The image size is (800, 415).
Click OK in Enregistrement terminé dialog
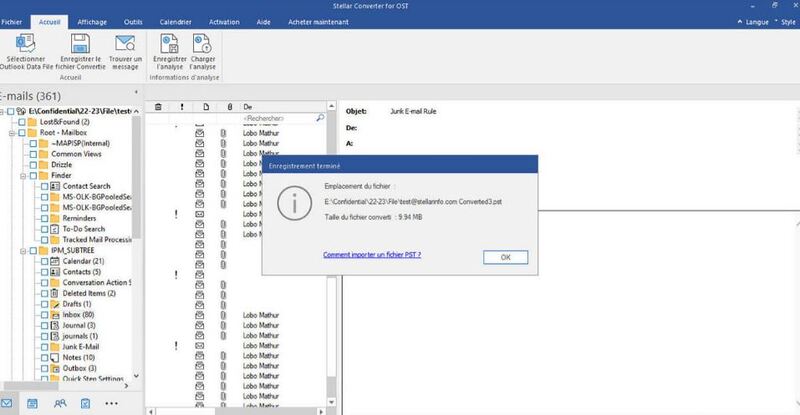click(x=506, y=257)
